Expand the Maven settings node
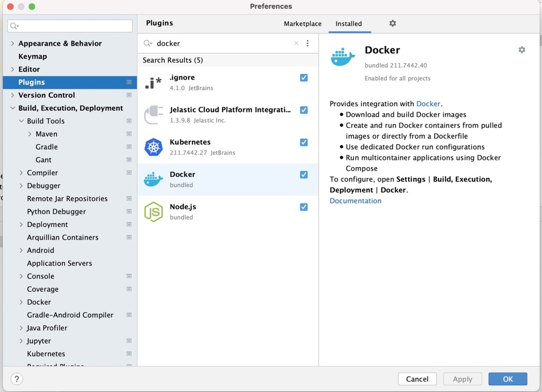Screen dimensions: 542x392 coord(30,134)
